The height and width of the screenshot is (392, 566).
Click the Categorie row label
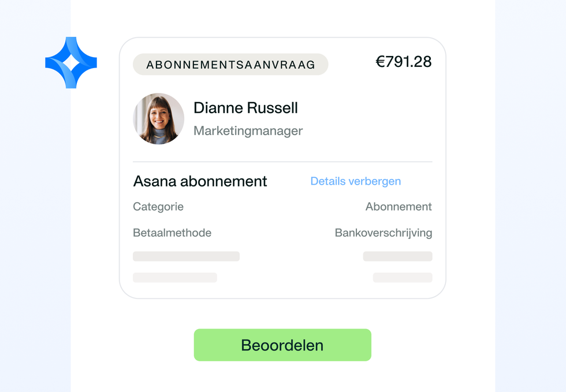tap(158, 207)
